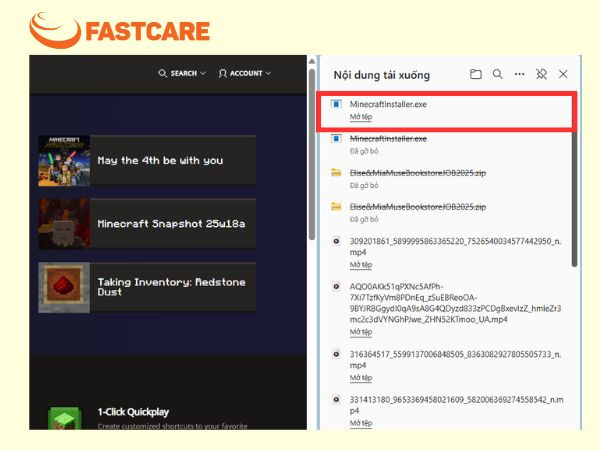Open file link under 309201861 mp4
The height and width of the screenshot is (450, 600).
[x=361, y=265]
